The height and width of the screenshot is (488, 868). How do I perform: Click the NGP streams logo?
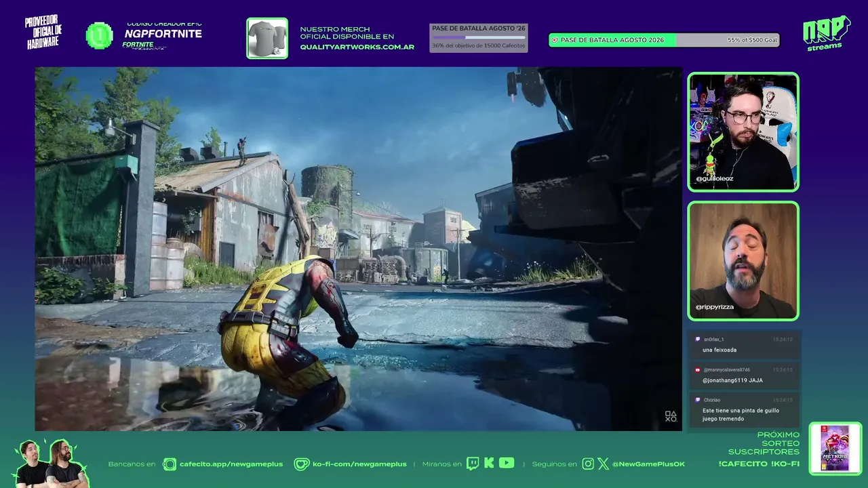pos(826,33)
